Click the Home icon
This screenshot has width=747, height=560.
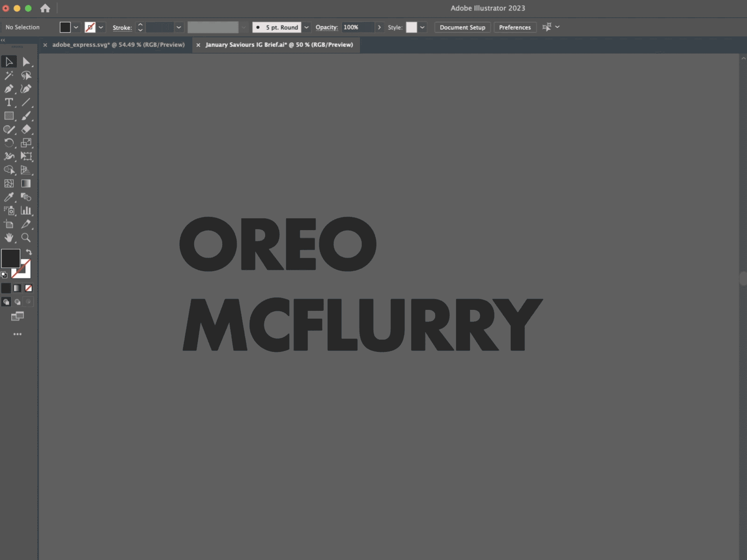45,8
